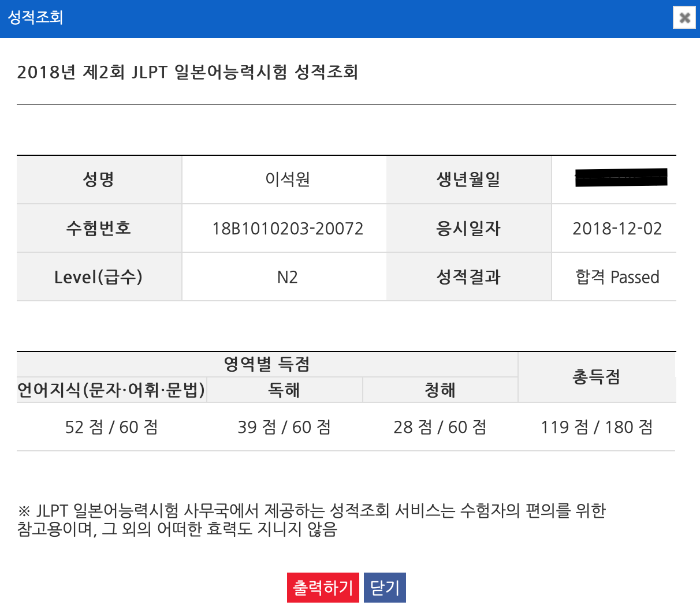Click the 성적조회 title bar text

click(35, 17)
